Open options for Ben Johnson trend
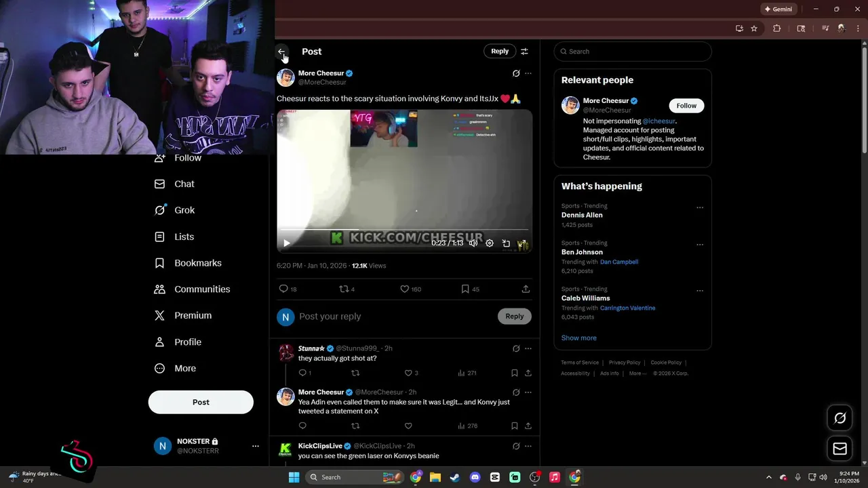This screenshot has height=488, width=868. 700,245
